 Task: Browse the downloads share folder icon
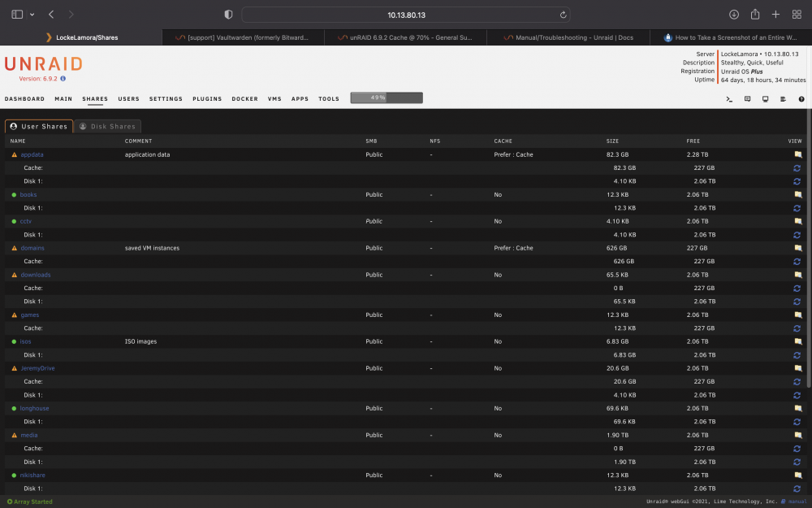pyautogui.click(x=798, y=275)
